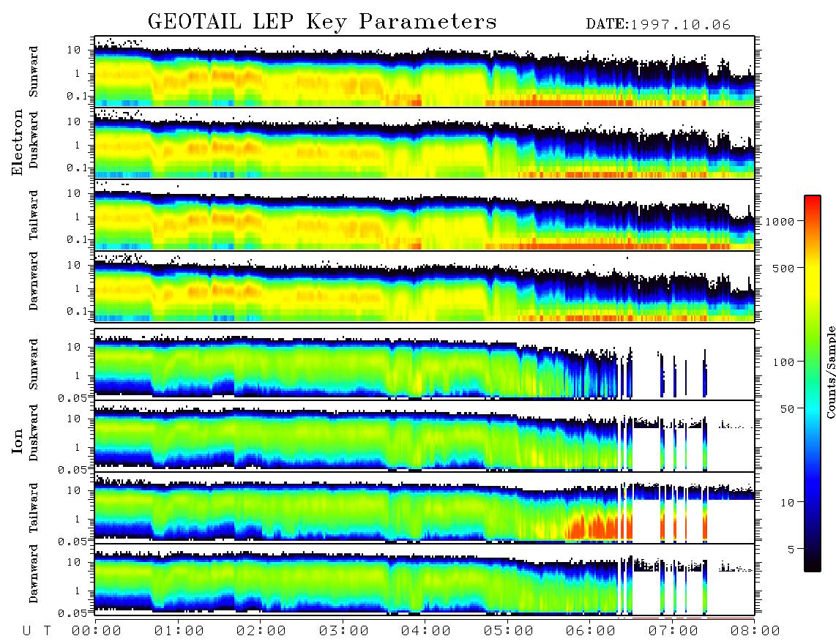Image resolution: width=836 pixels, height=644 pixels.
Task: Click the 100 color bar label
Action: pyautogui.click(x=784, y=362)
